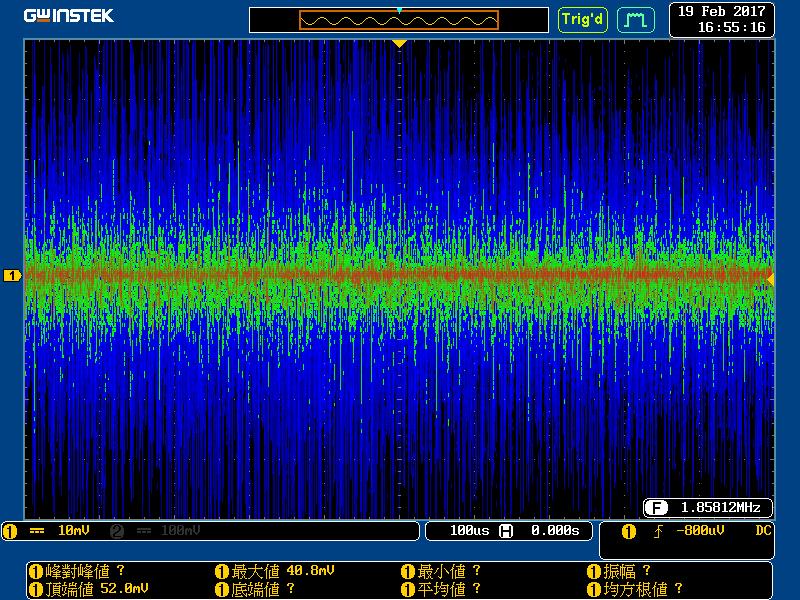Click the 最大值 40.8mV measurement

(x=276, y=571)
